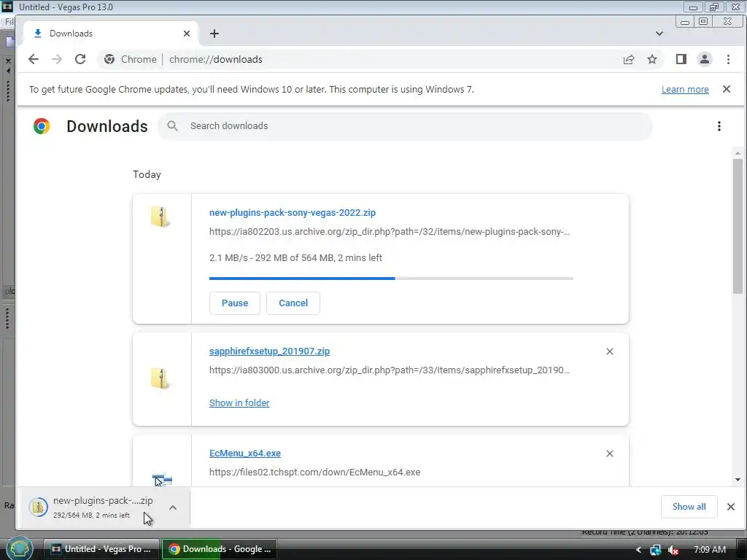Click the network tray icon
Screen dimensions: 747x560
[656, 550]
